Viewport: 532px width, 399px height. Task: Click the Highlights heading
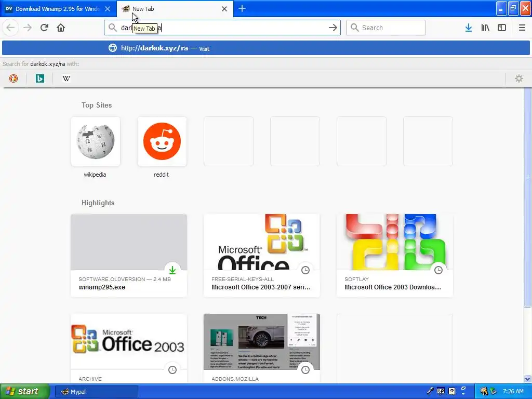point(98,203)
